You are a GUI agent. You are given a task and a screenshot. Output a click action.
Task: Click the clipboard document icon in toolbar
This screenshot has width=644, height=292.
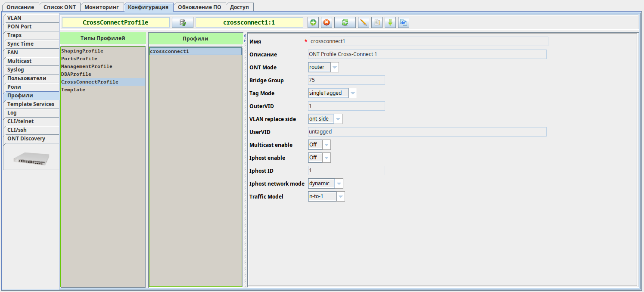pyautogui.click(x=377, y=22)
